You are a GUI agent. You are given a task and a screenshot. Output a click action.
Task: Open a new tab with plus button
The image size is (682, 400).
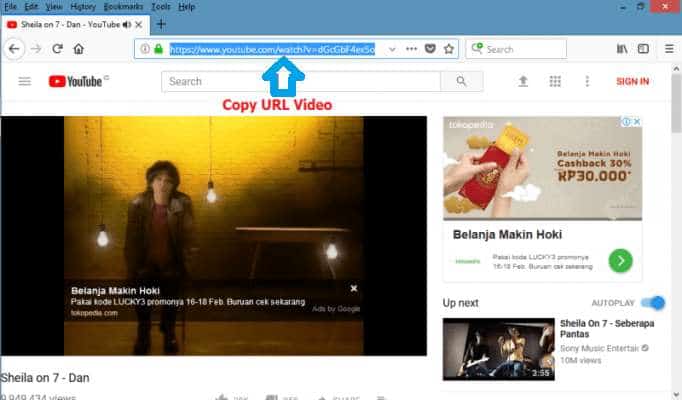pos(161,24)
